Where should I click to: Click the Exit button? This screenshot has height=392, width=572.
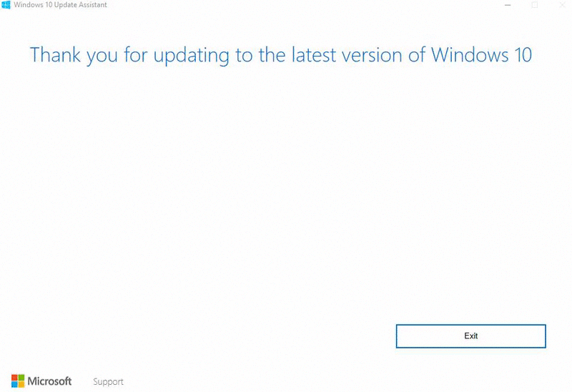click(x=470, y=335)
